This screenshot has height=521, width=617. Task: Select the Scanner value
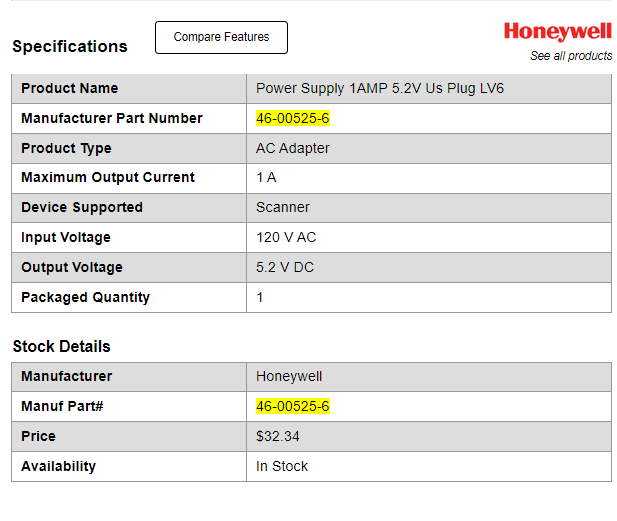point(283,207)
